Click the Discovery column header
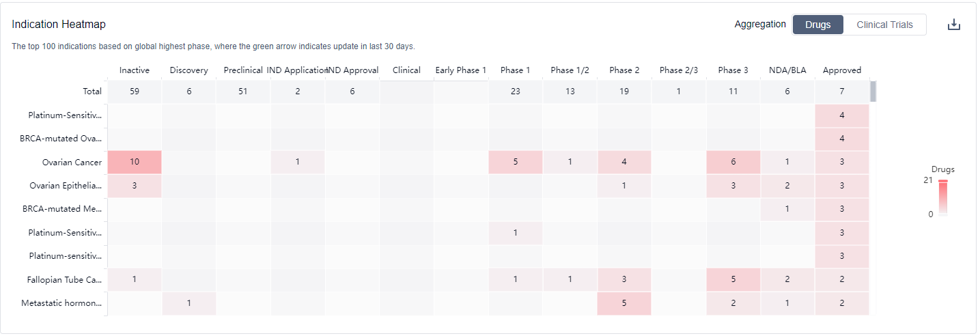Image resolution: width=980 pixels, height=336 pixels. 188,70
